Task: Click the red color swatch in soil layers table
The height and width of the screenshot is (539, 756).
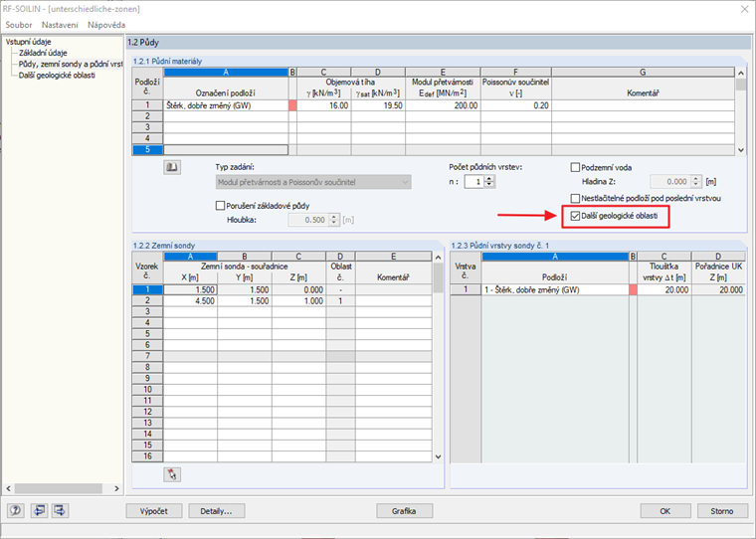Action: click(633, 289)
